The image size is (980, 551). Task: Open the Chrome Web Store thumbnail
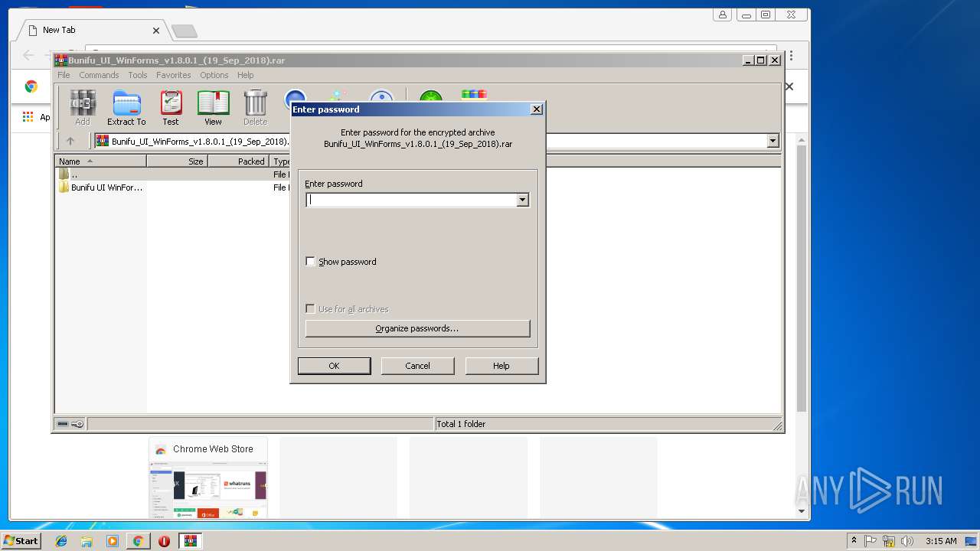208,478
